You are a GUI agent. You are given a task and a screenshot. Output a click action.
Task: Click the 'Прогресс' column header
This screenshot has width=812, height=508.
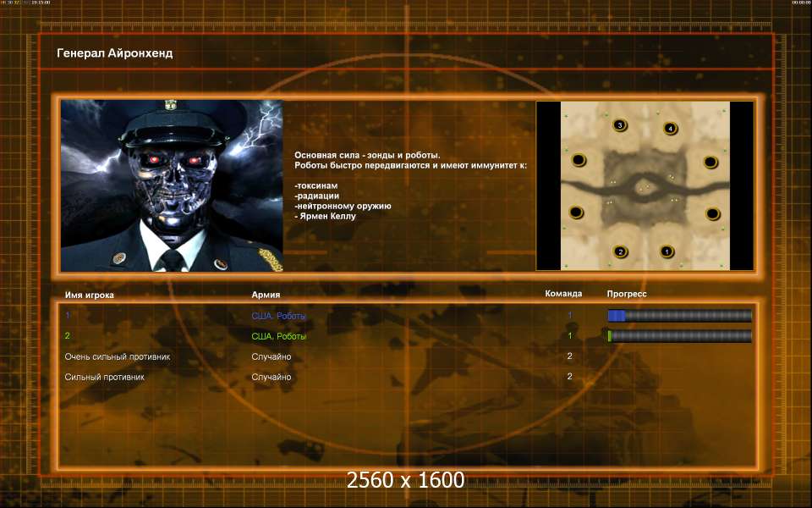(627, 294)
